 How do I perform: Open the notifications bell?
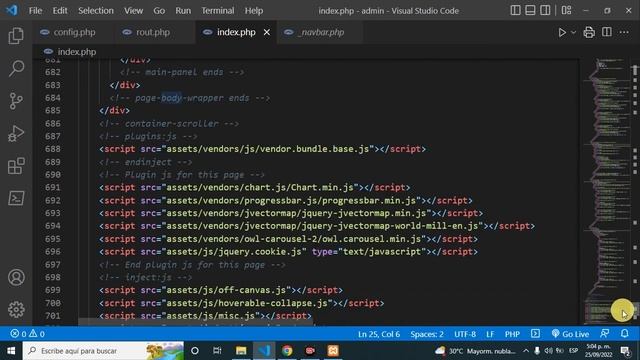[x=624, y=334]
